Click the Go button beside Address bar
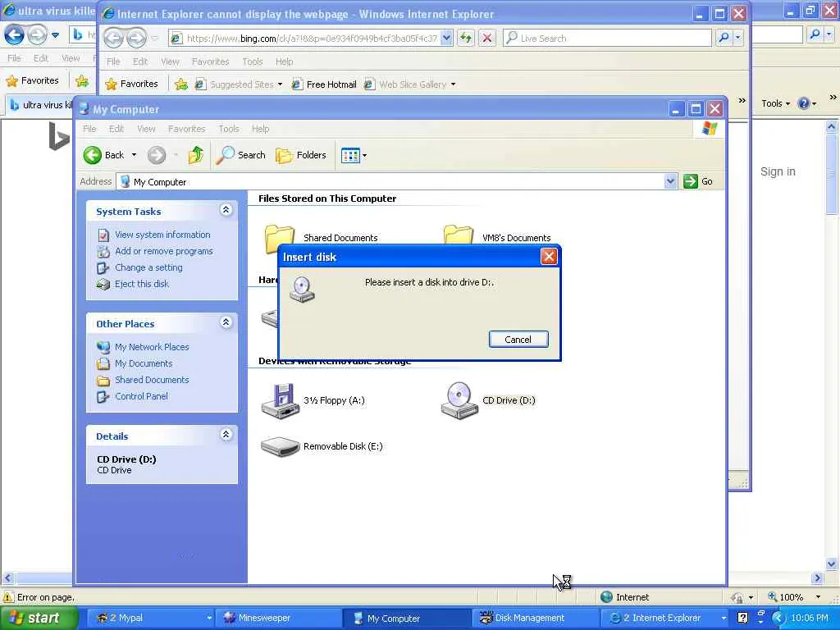 click(698, 181)
